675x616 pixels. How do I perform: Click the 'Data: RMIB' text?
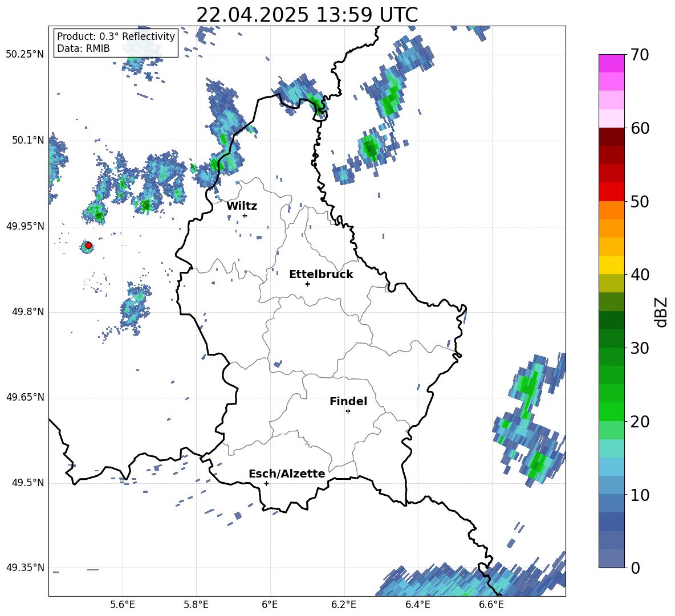(83, 48)
